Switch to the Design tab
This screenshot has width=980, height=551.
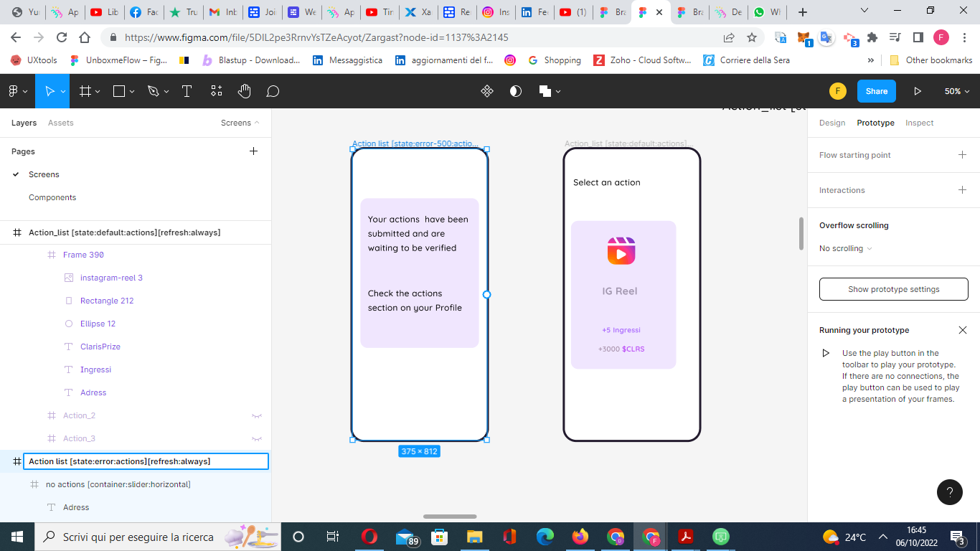click(x=832, y=123)
